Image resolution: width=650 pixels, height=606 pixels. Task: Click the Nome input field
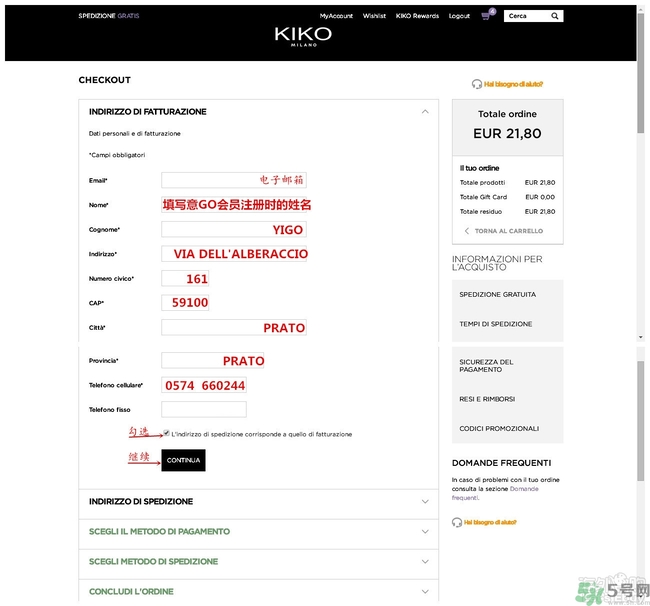point(234,204)
